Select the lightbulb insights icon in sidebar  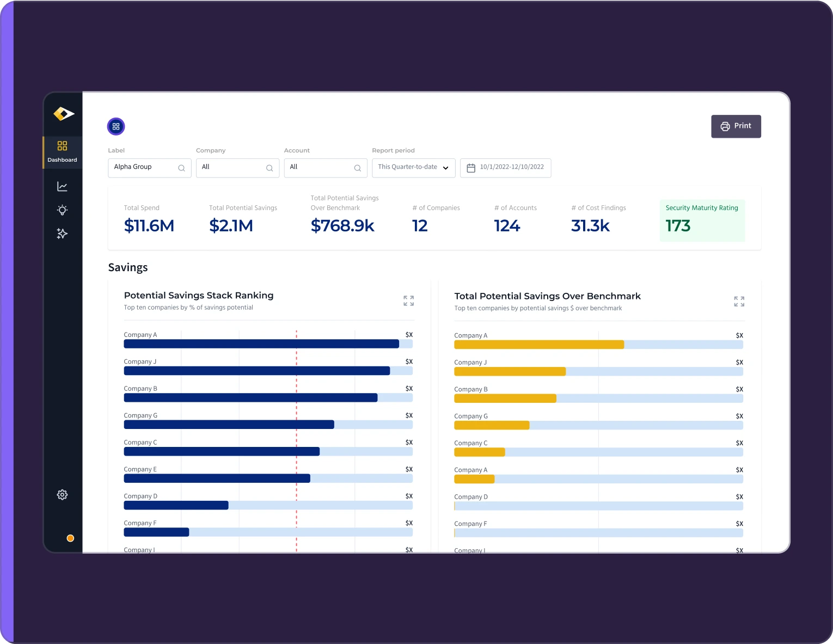62,210
